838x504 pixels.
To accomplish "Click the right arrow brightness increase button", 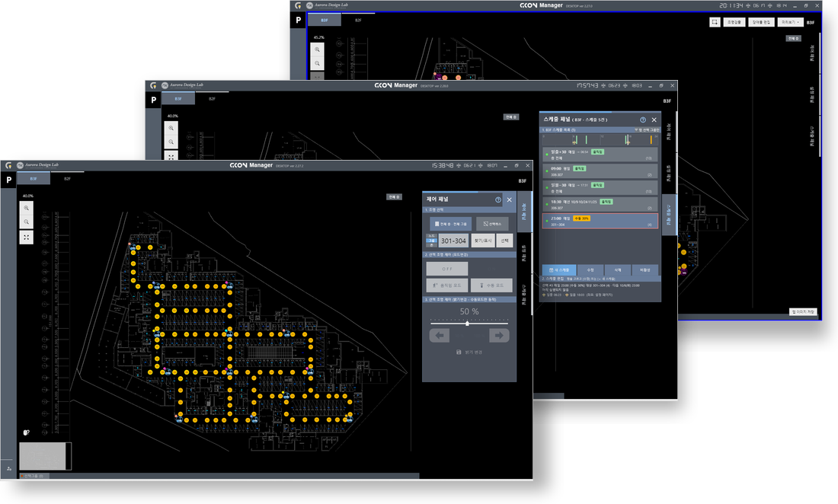I will click(499, 335).
